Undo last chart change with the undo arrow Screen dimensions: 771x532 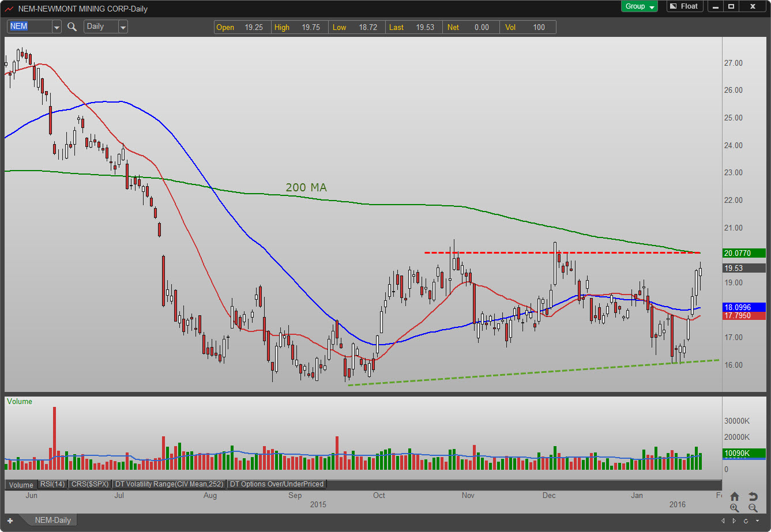[753, 496]
